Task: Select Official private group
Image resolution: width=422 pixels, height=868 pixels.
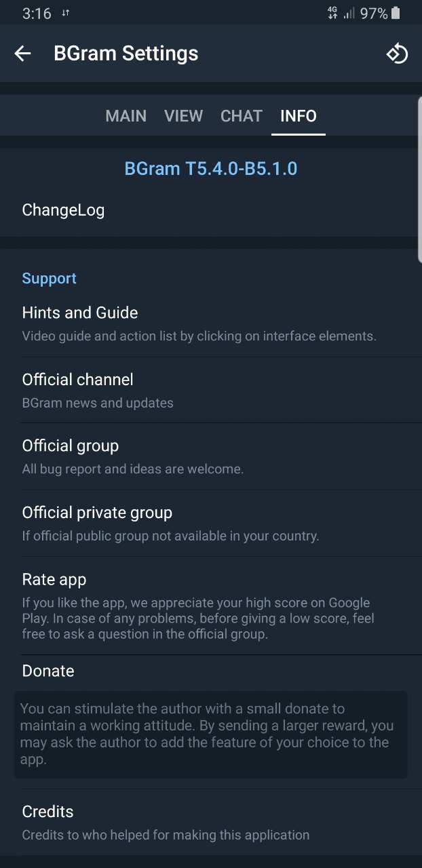Action: 211,524
